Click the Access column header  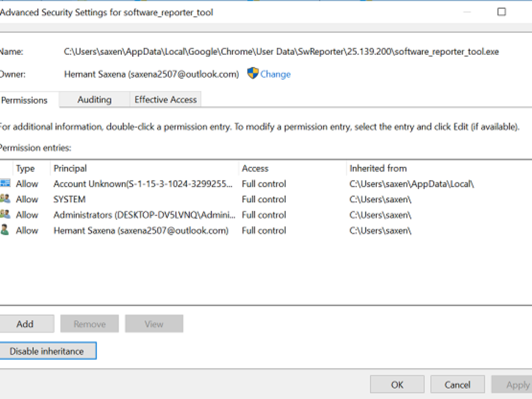click(255, 168)
